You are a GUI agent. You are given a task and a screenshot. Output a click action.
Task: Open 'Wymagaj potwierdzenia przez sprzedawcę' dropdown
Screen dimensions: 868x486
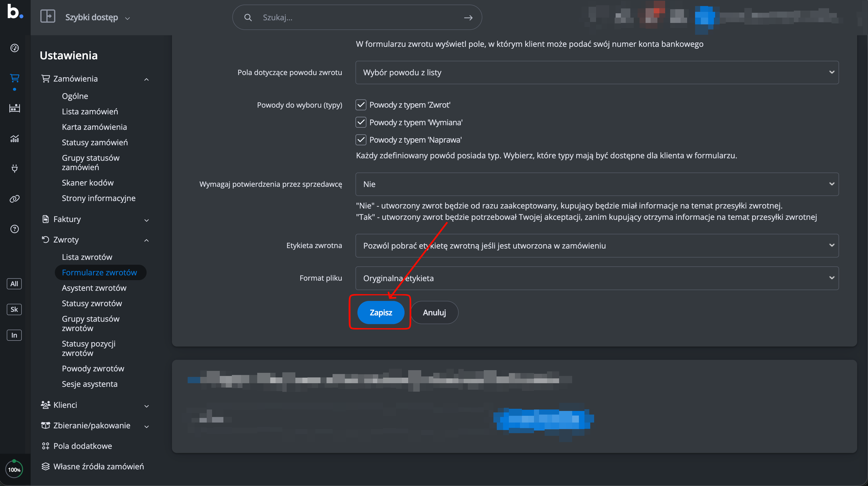pos(597,184)
